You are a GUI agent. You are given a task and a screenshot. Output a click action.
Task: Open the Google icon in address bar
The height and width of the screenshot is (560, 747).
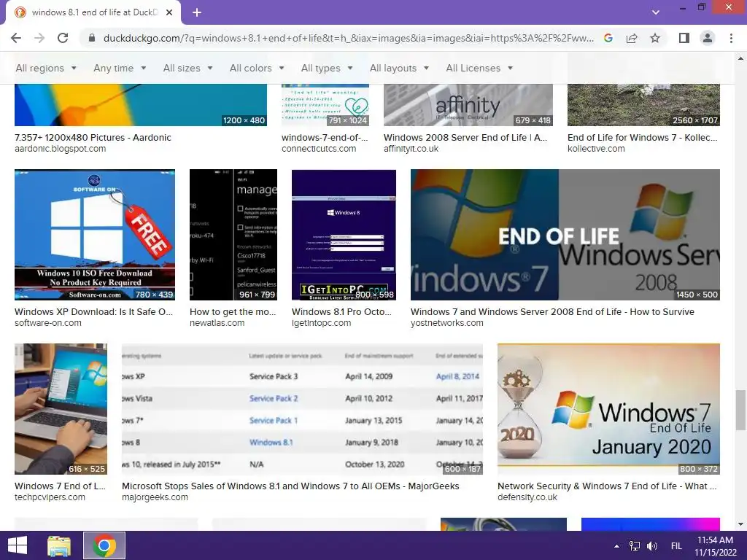coord(608,38)
